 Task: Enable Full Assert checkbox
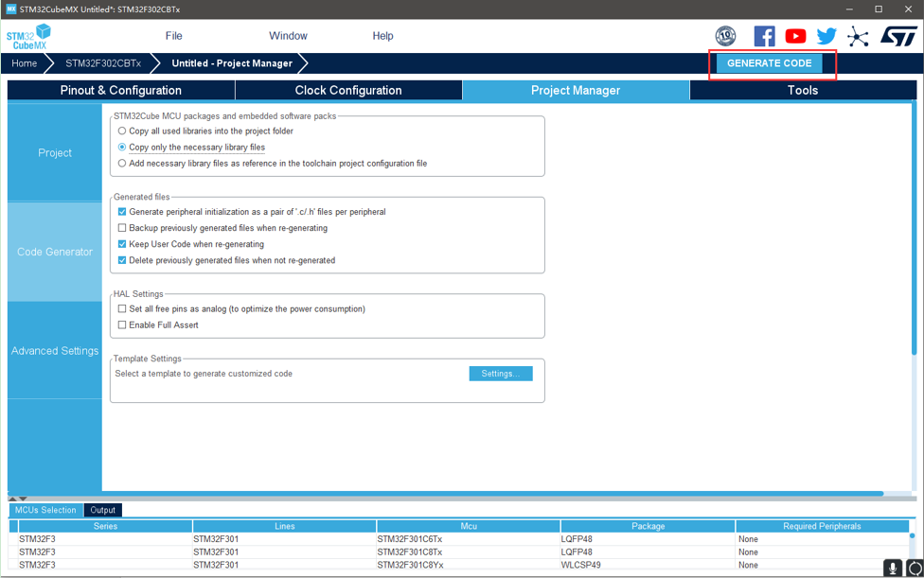click(122, 324)
